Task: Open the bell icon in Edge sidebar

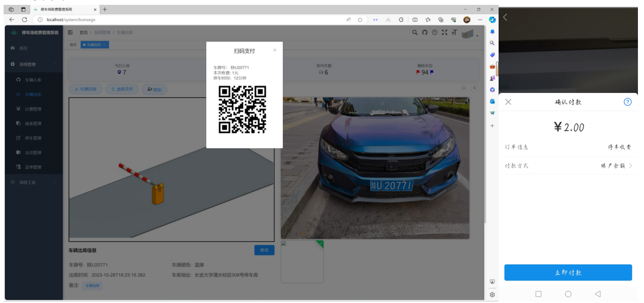Action: coord(492,32)
